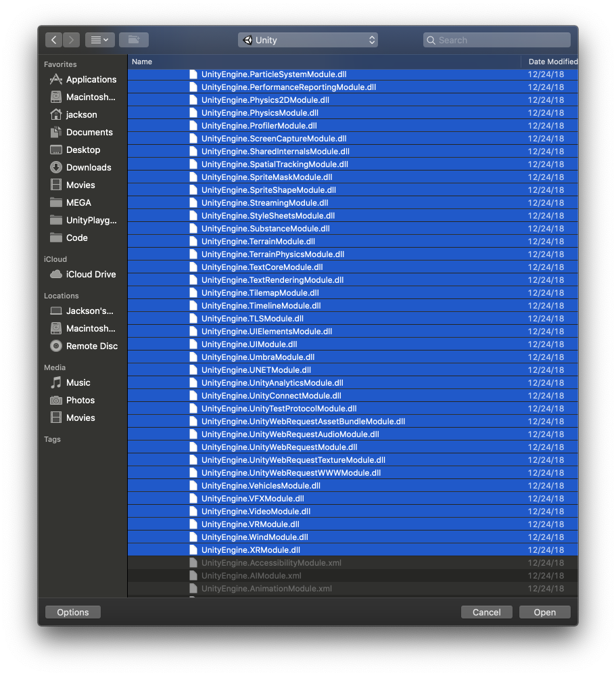Click the search magnifier icon

431,40
